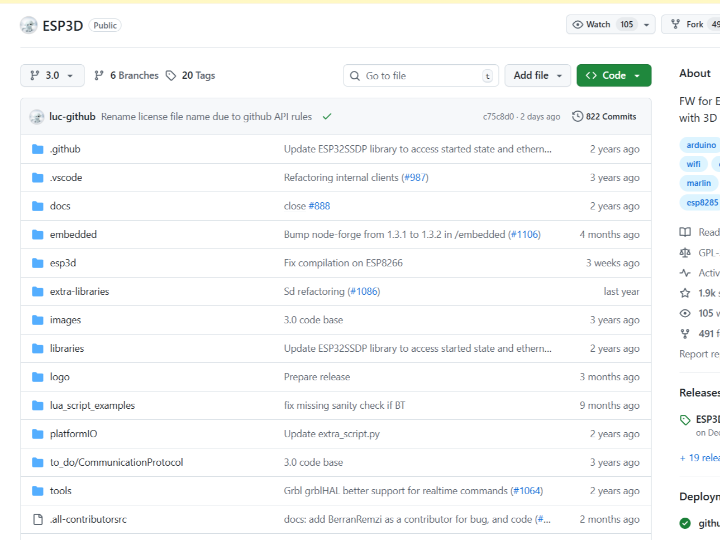720x540 pixels.
Task: Click the luc-github avatar icon
Action: [x=37, y=117]
